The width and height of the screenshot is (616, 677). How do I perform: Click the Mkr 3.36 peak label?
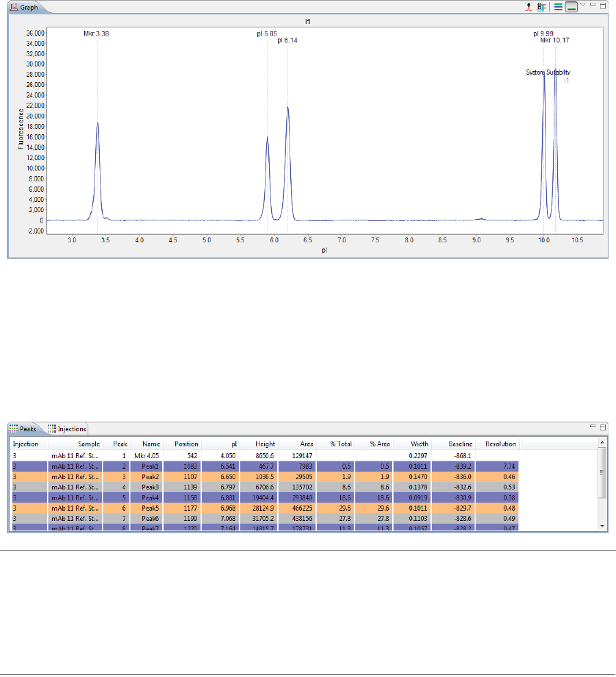[x=97, y=34]
